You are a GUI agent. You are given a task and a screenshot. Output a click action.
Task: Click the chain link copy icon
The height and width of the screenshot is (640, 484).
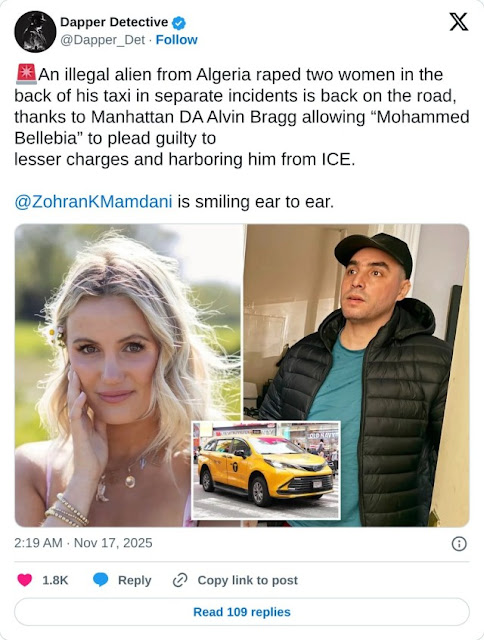[x=180, y=580]
